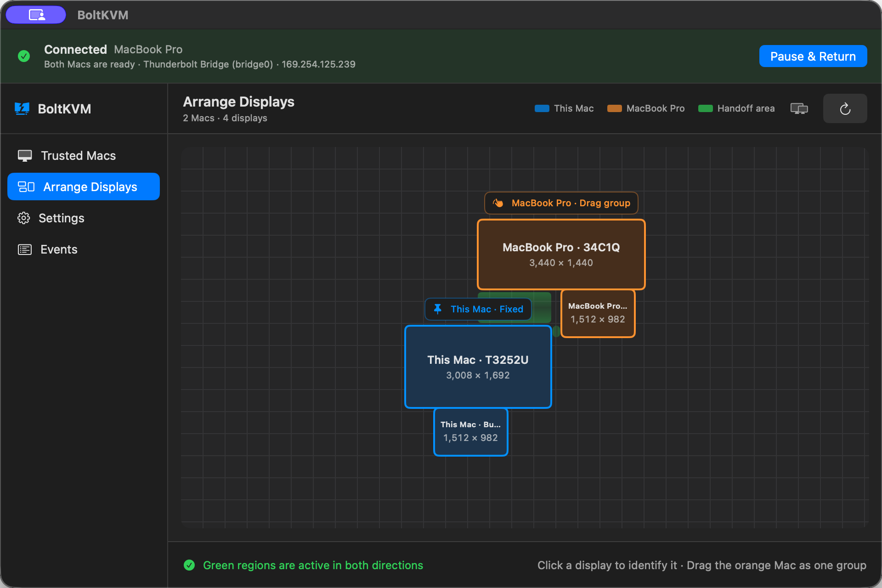Click the purple screen-sharing indicator in title bar

36,15
